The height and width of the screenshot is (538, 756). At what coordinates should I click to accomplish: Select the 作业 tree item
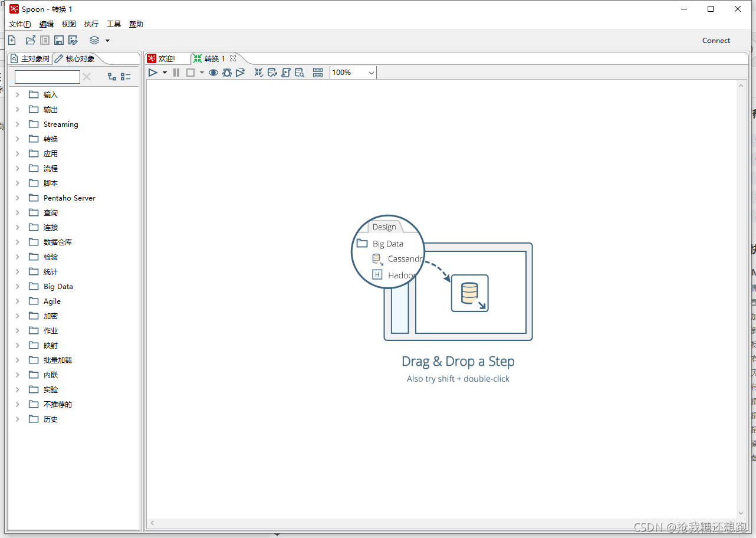pyautogui.click(x=51, y=330)
